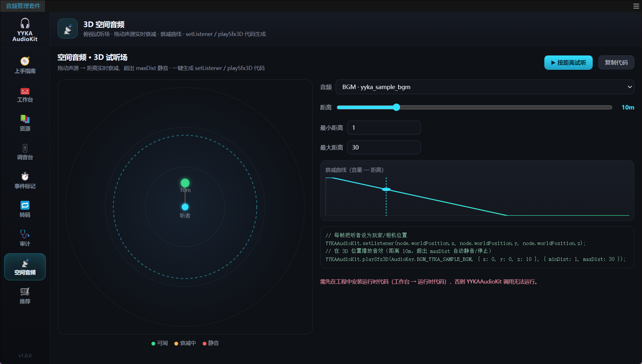Click the cyan 听者 listener dot
642x364 pixels.
pos(185,207)
